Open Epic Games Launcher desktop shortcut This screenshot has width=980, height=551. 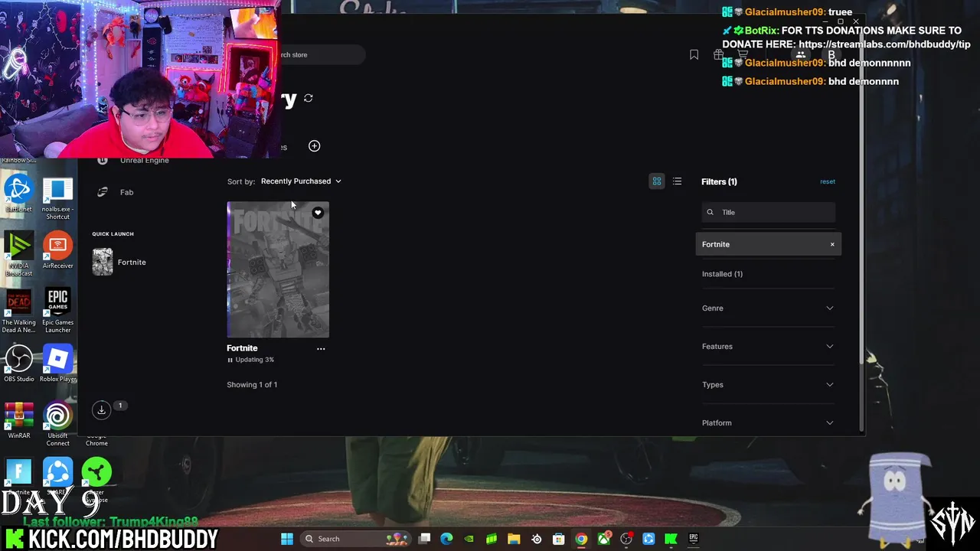click(x=57, y=311)
